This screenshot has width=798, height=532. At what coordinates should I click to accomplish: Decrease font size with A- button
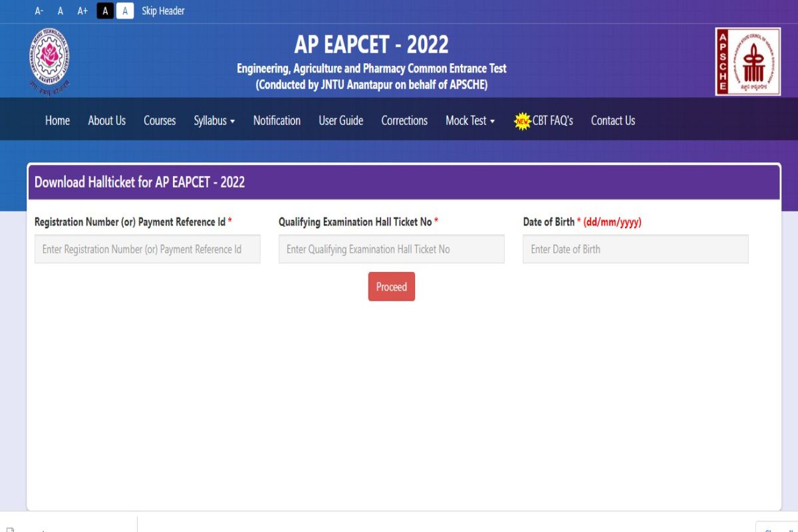(39, 11)
